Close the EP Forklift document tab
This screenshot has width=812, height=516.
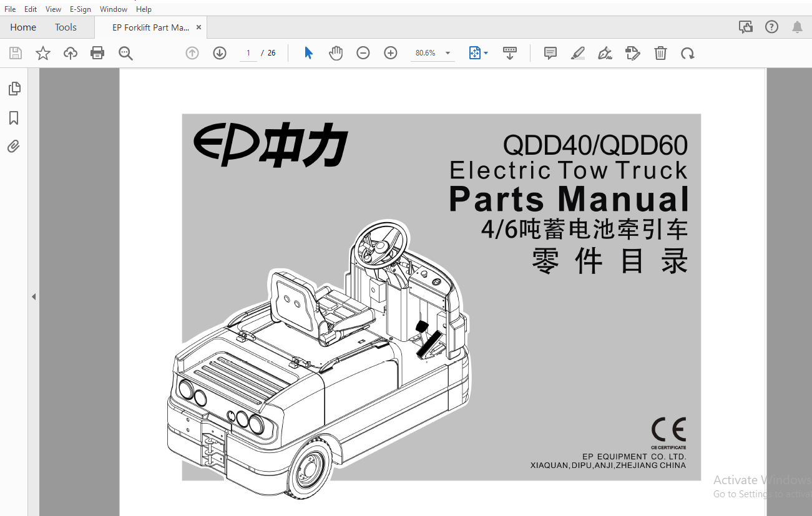pyautogui.click(x=199, y=27)
